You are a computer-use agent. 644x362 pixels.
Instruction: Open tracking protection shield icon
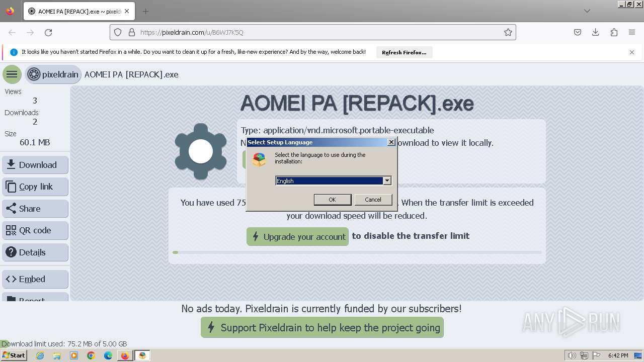(118, 32)
